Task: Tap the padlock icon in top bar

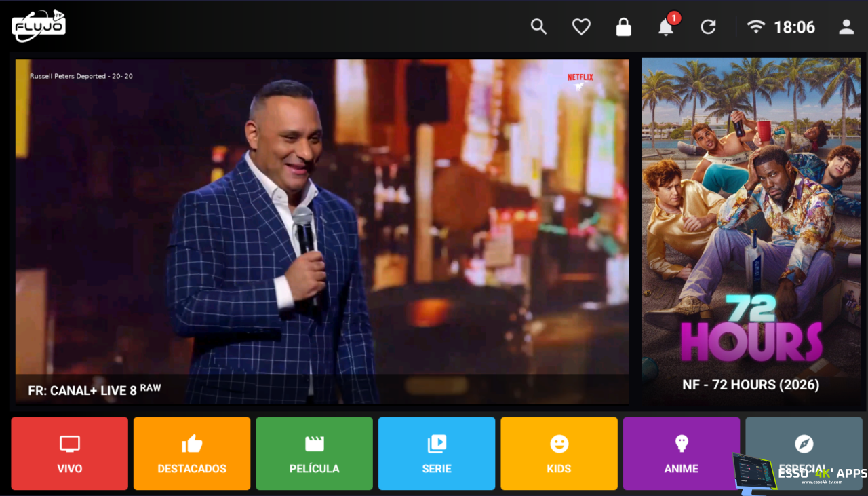Action: 623,26
